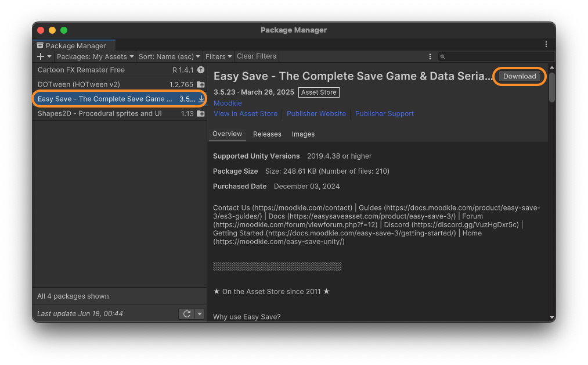
Task: Expand the Filters dropdown
Action: (x=219, y=57)
